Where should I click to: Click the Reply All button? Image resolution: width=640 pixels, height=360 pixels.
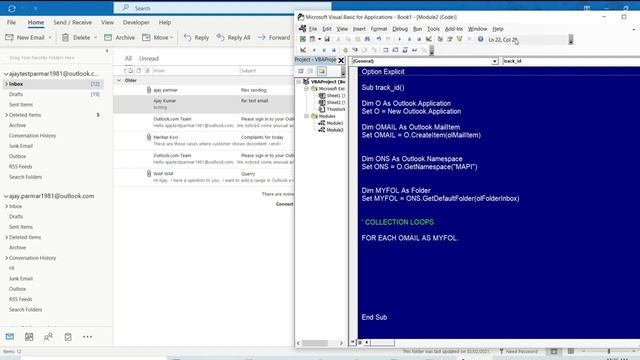pos(233,38)
